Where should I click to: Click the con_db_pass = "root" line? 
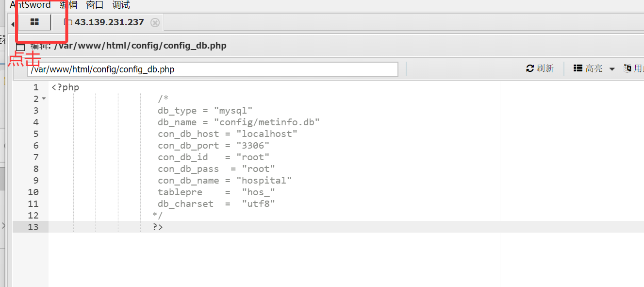(216, 169)
